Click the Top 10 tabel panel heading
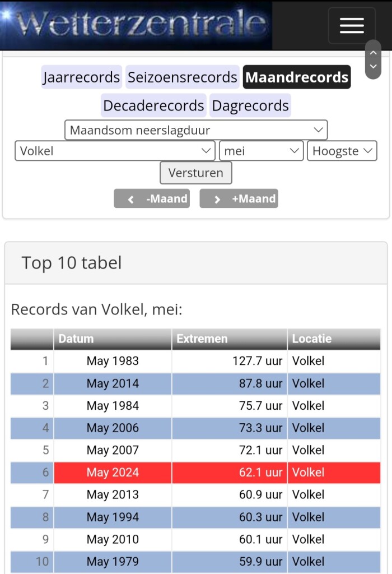The image size is (392, 574). pyautogui.click(x=72, y=263)
